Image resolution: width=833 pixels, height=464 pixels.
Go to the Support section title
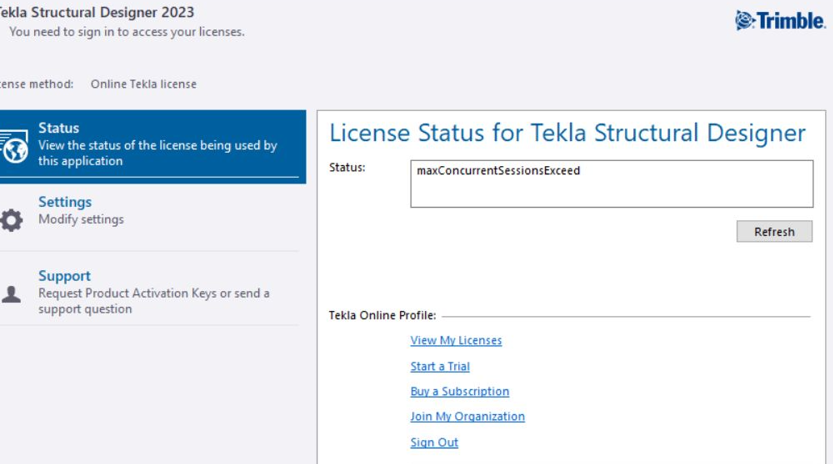click(64, 276)
